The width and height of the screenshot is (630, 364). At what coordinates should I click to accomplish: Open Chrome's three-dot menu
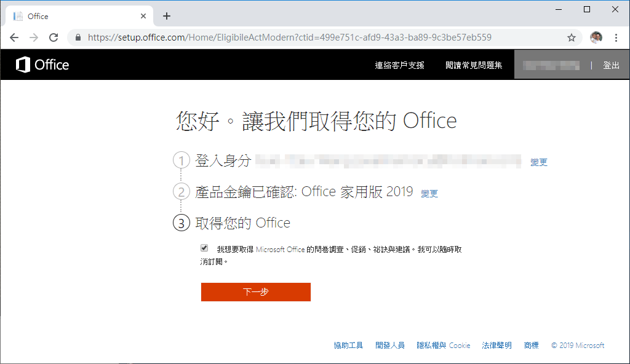(616, 38)
